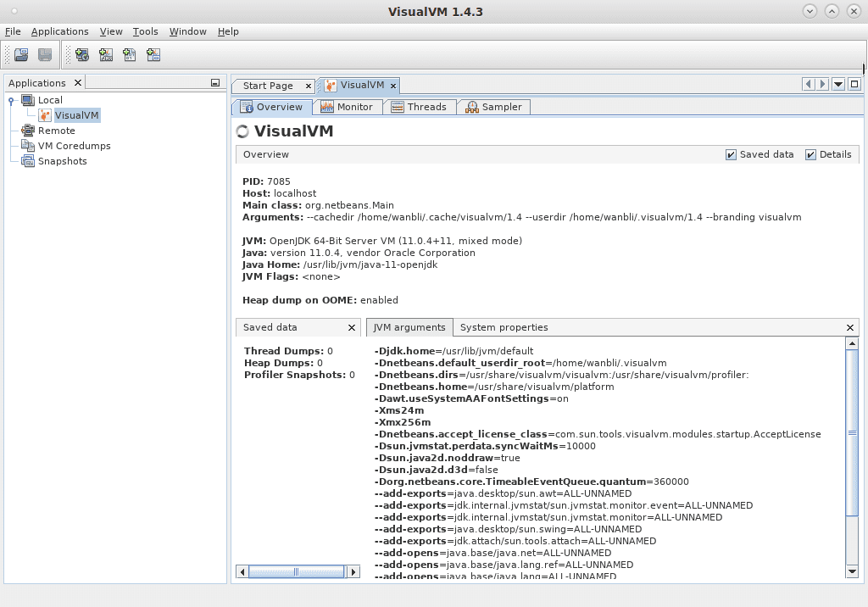Close the VisualVM document tab
The width and height of the screenshot is (868, 607).
click(393, 86)
